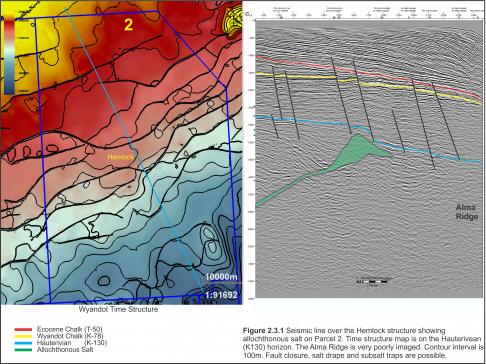Click the Alma Ridge label on seismic section

tap(467, 212)
